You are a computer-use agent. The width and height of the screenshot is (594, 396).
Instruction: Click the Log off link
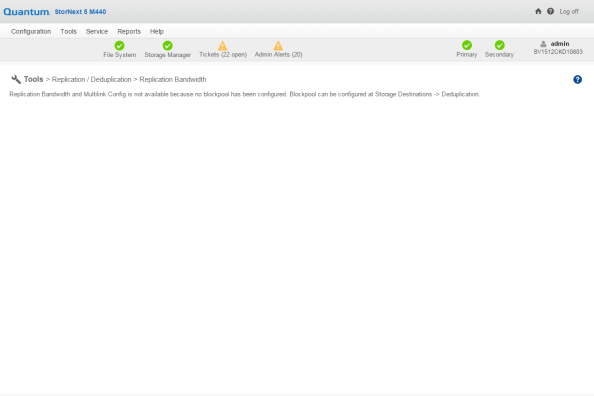[569, 11]
